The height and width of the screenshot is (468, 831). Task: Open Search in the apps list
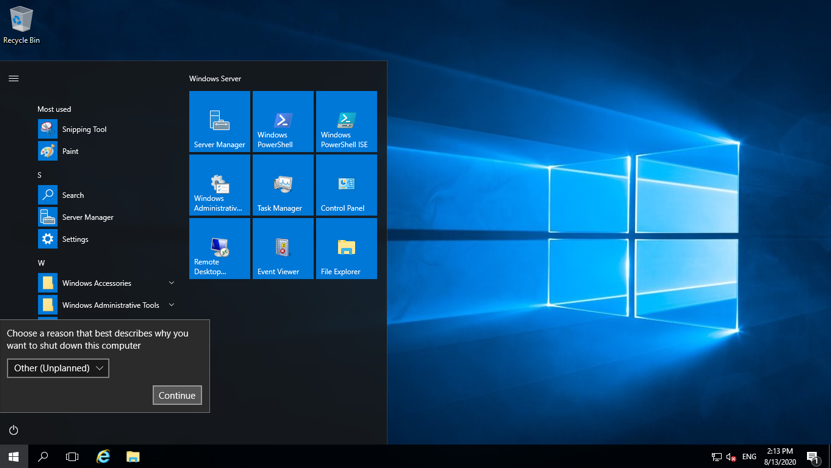click(106, 195)
